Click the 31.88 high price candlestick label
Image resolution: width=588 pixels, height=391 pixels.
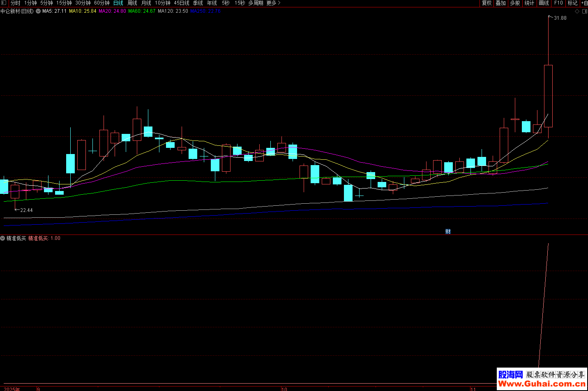tap(560, 18)
